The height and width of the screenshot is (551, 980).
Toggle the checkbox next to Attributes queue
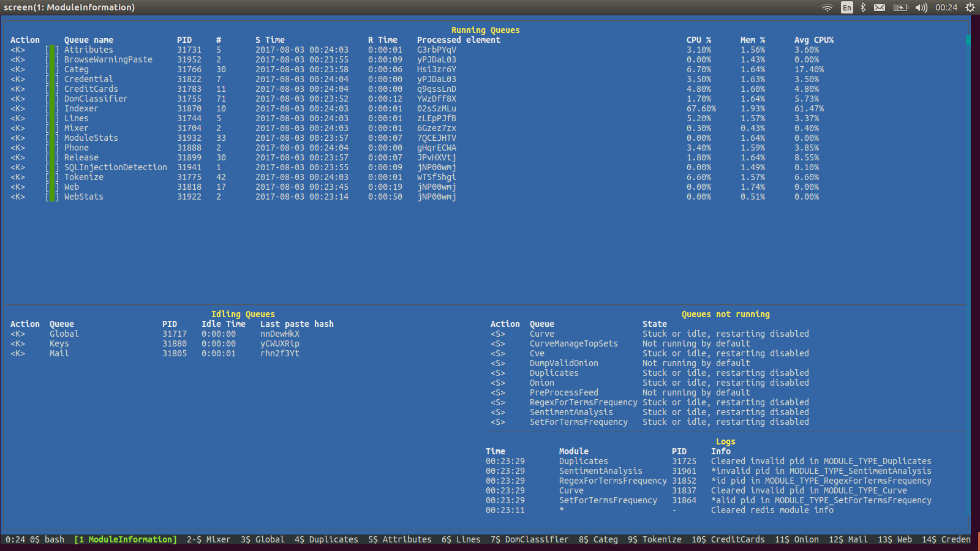click(x=52, y=50)
